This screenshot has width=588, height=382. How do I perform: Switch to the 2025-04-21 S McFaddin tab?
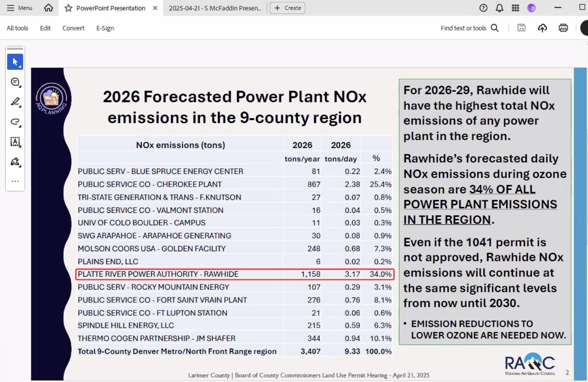click(215, 8)
